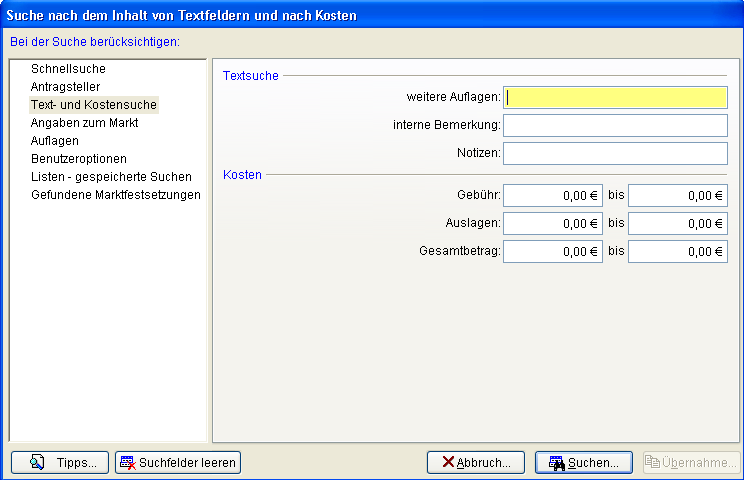The width and height of the screenshot is (744, 480).
Task: Click into the Notizen text field
Action: (615, 153)
